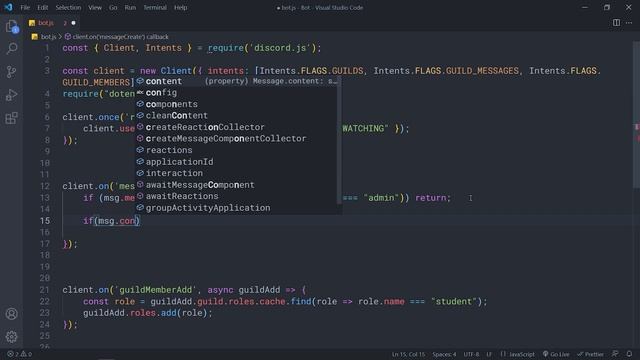Viewport: 640px width, 360px height.
Task: Click line number 21 in gutter
Action: (x=44, y=290)
